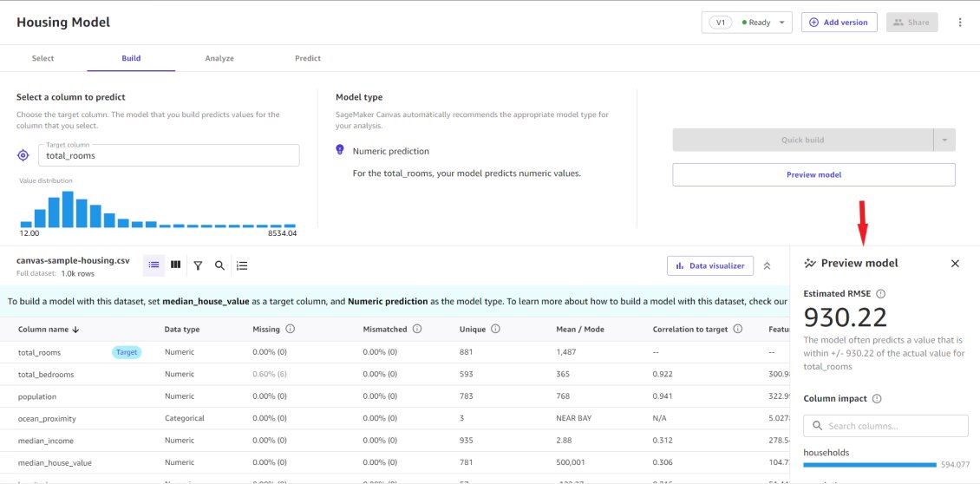Go to the Select tab
The width and height of the screenshot is (980, 484).
(43, 58)
